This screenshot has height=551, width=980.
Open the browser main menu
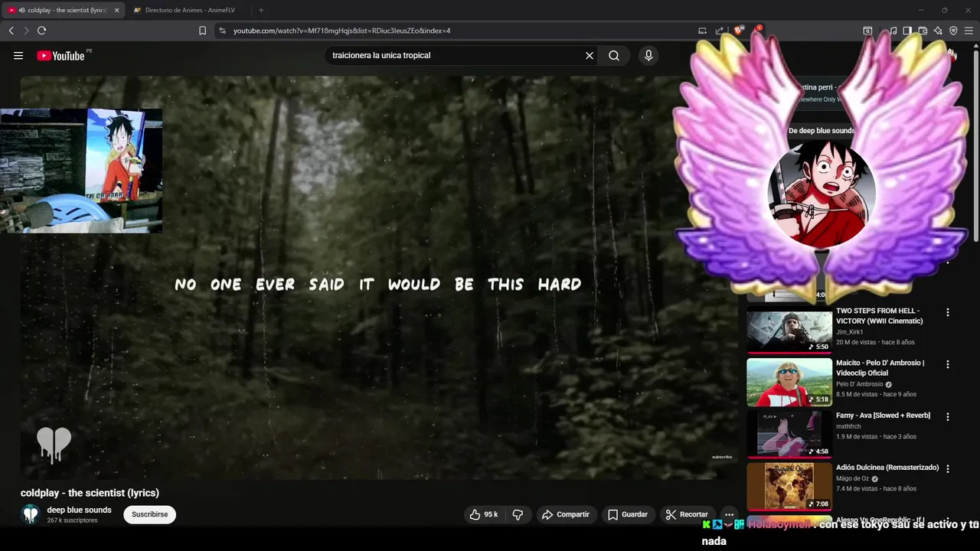click(x=969, y=31)
